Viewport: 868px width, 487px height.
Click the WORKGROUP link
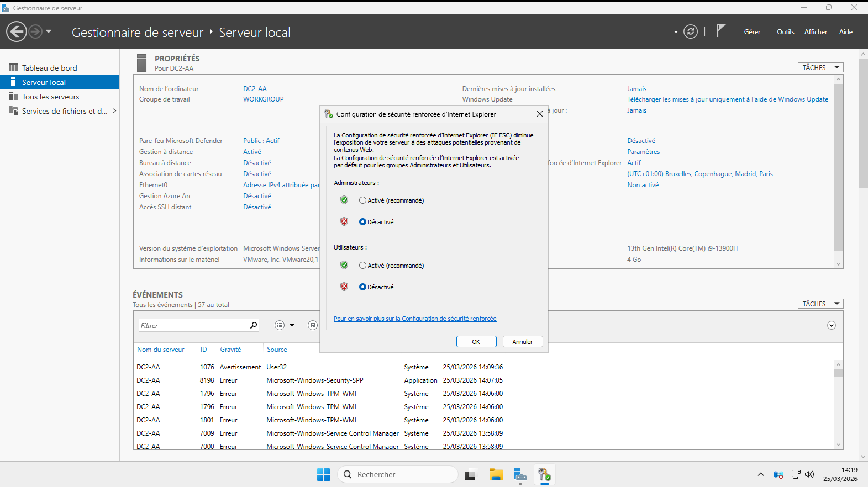[x=264, y=99]
